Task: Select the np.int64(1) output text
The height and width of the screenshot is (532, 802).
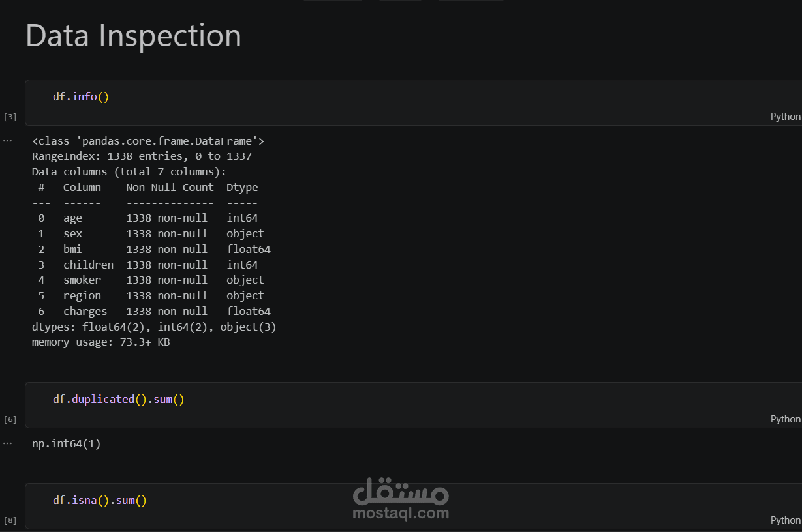Action: [67, 444]
